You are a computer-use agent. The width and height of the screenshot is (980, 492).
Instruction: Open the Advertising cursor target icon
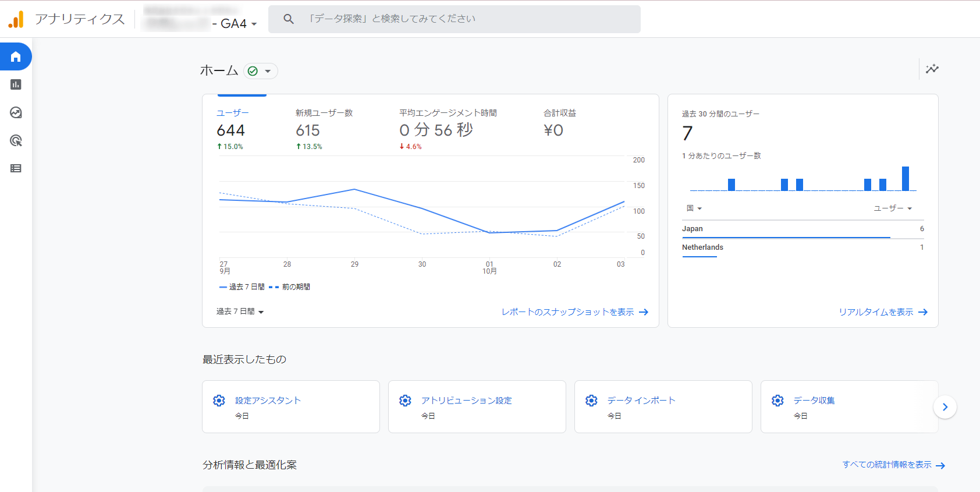tap(16, 140)
